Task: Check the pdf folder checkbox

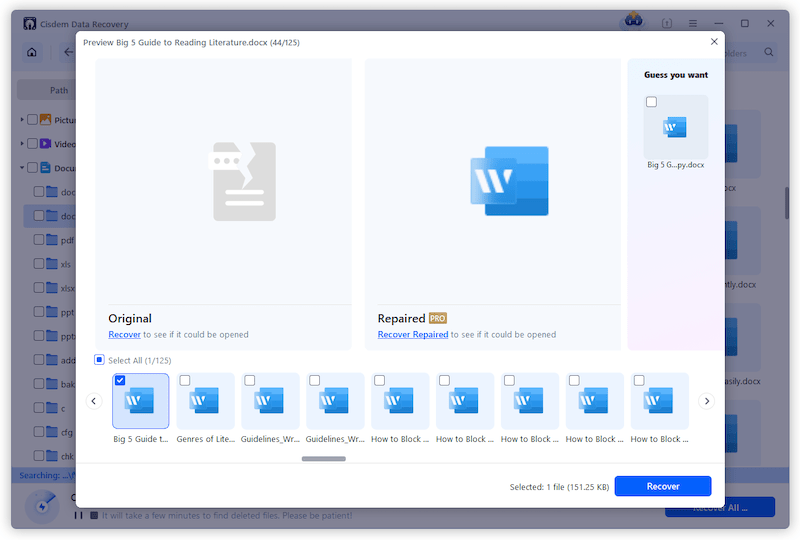Action: click(39, 239)
